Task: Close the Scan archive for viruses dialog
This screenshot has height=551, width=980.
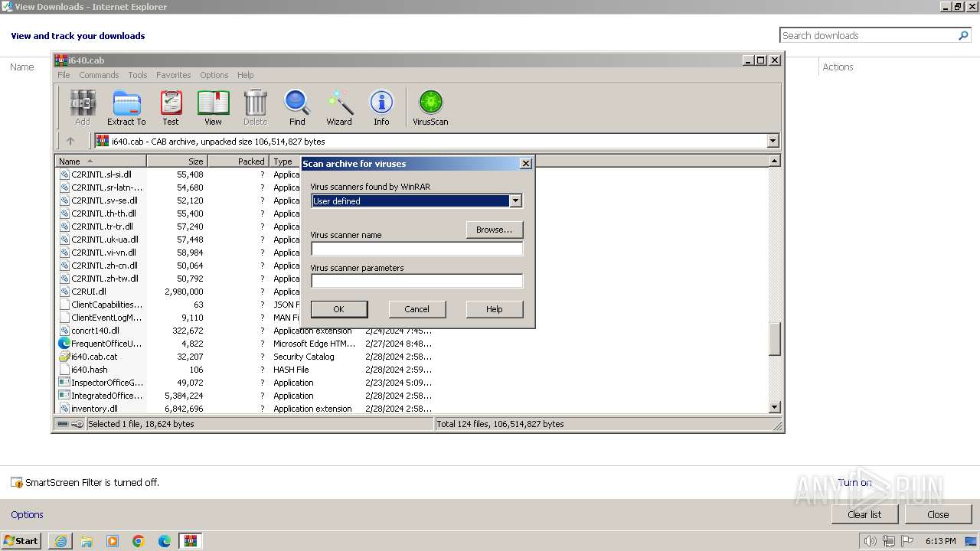Action: tap(525, 163)
